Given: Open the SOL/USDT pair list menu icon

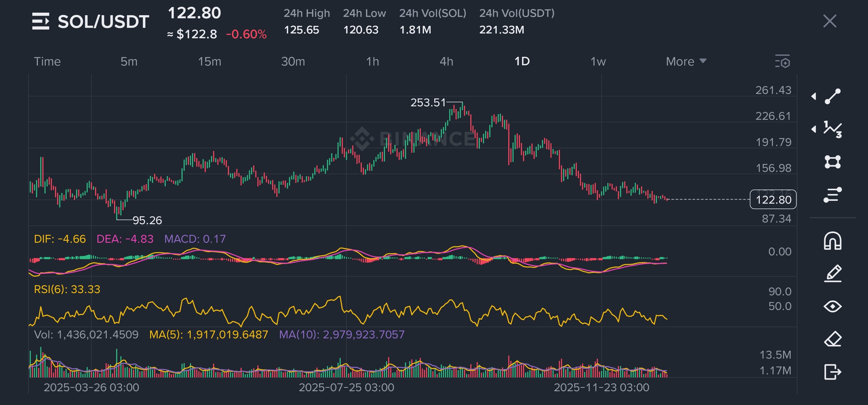Looking at the screenshot, I should (40, 21).
